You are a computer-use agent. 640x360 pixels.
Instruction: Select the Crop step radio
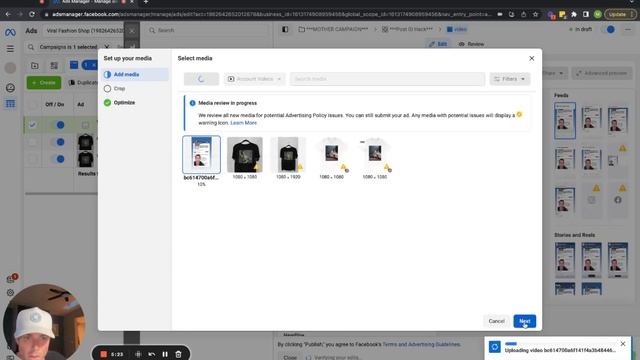(107, 89)
